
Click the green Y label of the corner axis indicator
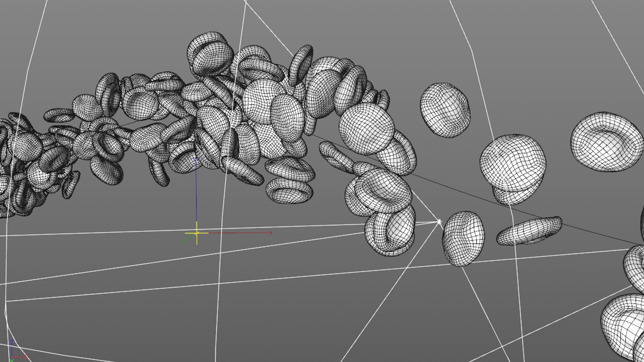(11, 361)
